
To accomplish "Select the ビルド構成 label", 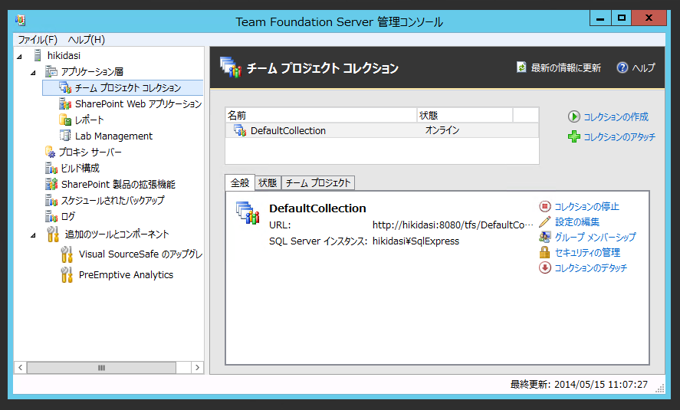I will point(80,168).
